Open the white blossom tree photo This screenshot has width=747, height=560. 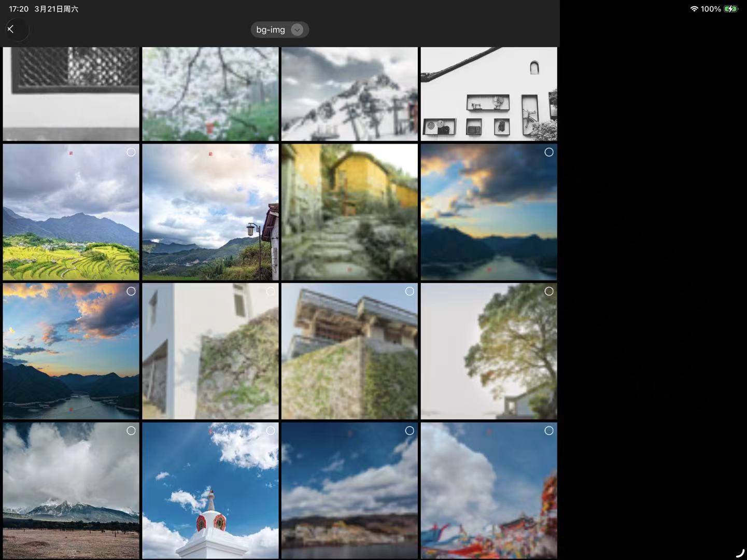click(x=210, y=94)
